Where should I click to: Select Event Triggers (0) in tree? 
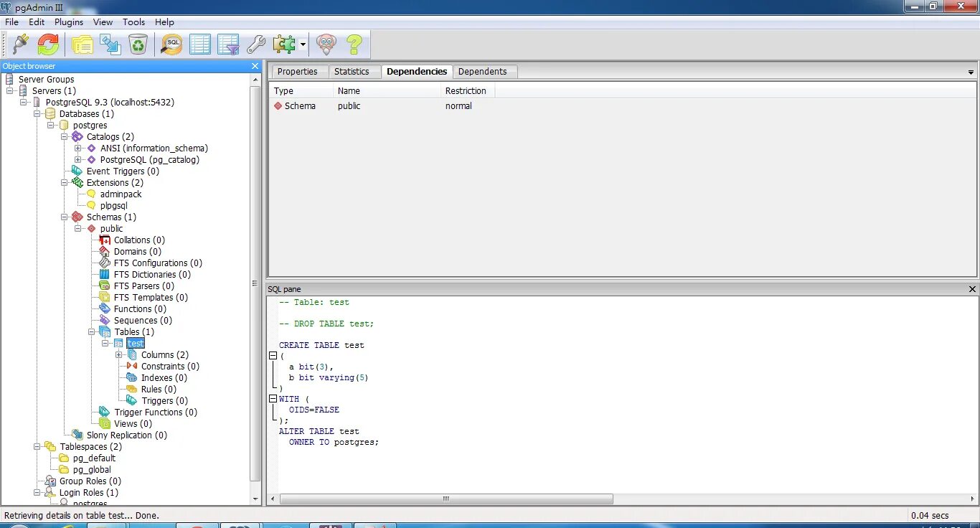(x=123, y=171)
